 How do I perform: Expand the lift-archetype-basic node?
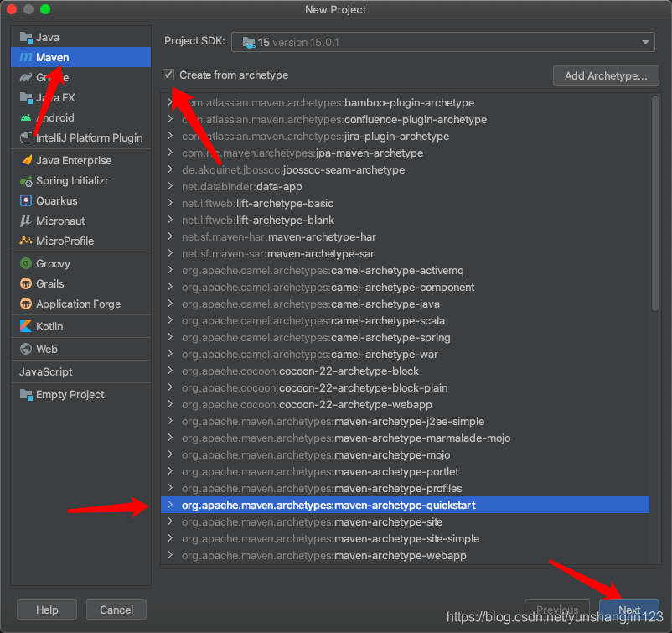(x=171, y=203)
